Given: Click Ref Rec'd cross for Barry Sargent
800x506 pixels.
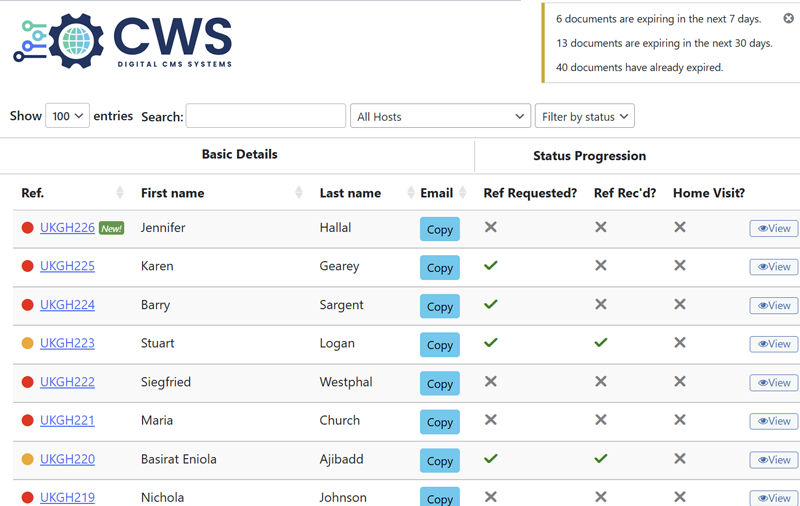Looking at the screenshot, I should pos(601,304).
